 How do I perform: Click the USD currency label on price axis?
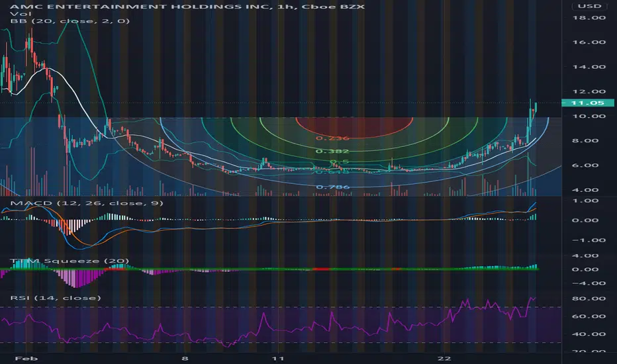click(x=589, y=6)
